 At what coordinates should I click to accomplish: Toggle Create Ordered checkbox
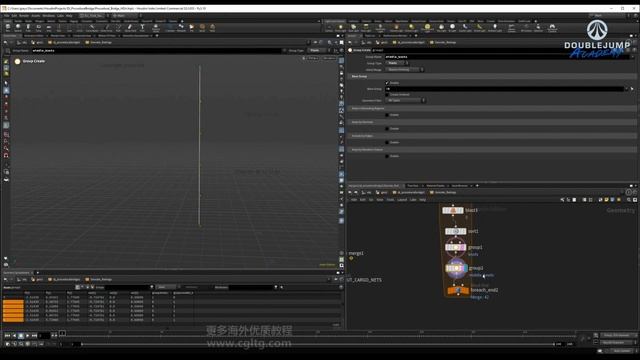[x=387, y=94]
